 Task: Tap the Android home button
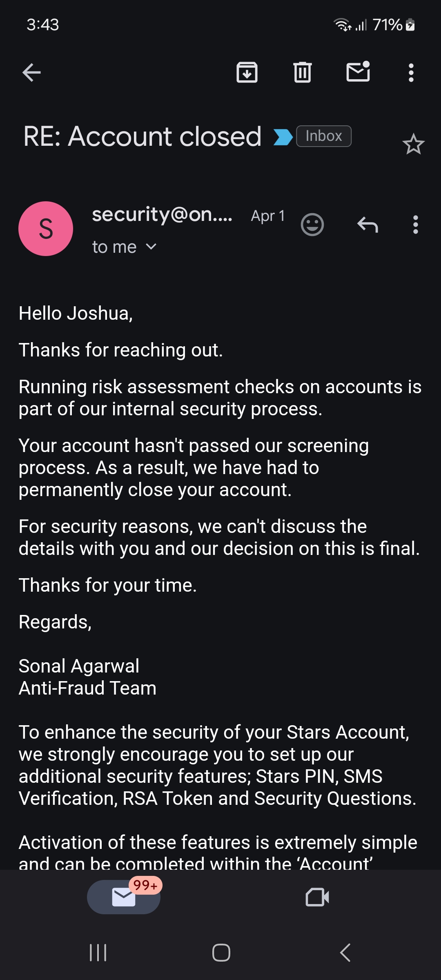point(221,953)
